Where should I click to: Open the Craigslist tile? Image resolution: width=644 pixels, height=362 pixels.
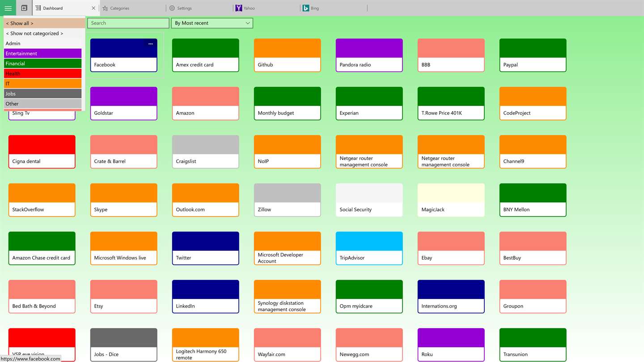point(205,152)
